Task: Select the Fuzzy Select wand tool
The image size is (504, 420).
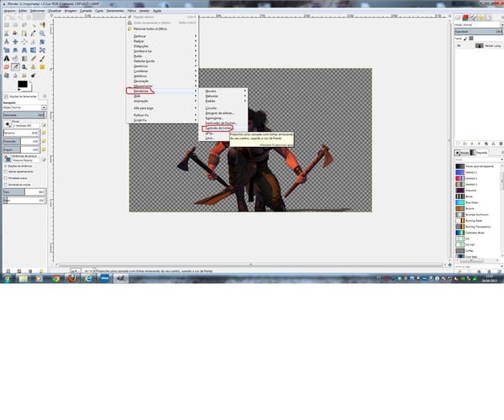Action: coord(33,24)
